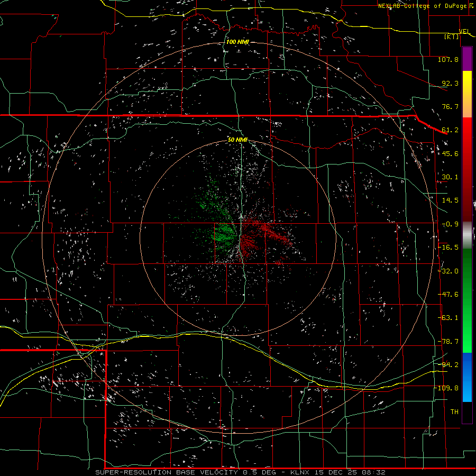The width and height of the screenshot is (476, 476).
Task: Click the [KT] units label
Action: click(452, 36)
